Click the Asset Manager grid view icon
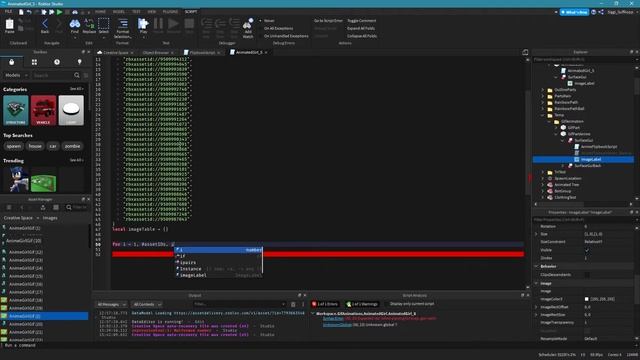 point(56,207)
